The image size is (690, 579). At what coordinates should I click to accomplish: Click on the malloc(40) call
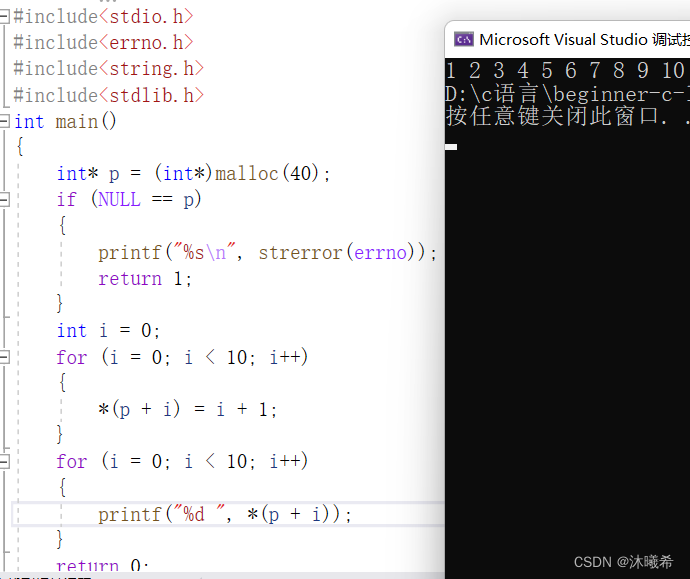(267, 174)
